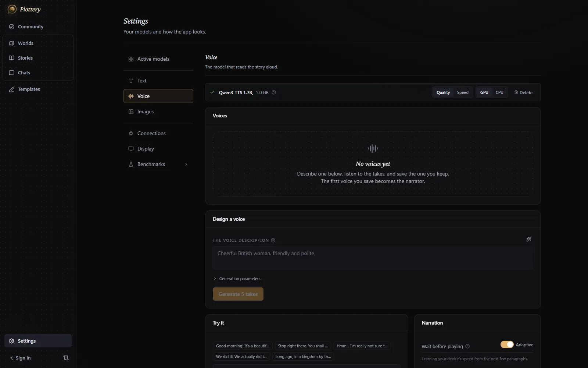
Task: Click the magic wand icon above description box
Action: tap(529, 239)
